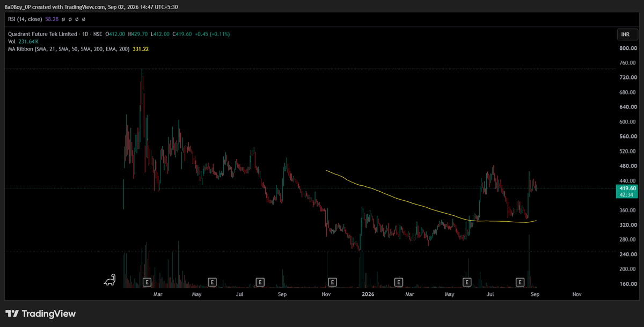
Task: Click the 600.00 price axis label
Action: (627, 122)
